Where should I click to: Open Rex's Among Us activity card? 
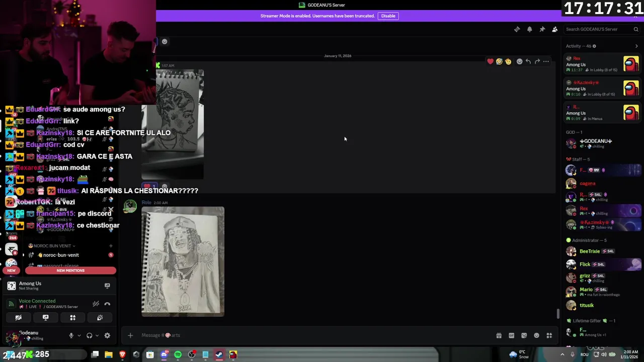click(603, 64)
